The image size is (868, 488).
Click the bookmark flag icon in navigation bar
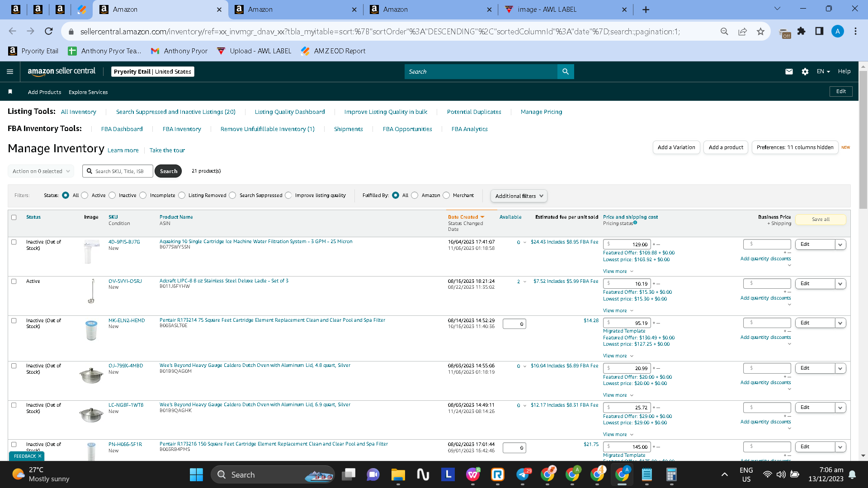tap(10, 92)
